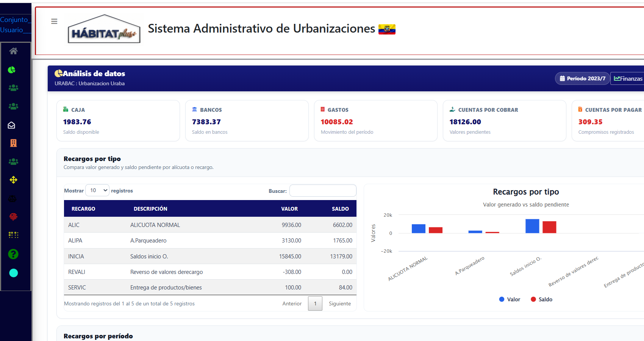644x341 pixels.
Task: Go to Anterior page
Action: click(x=292, y=303)
